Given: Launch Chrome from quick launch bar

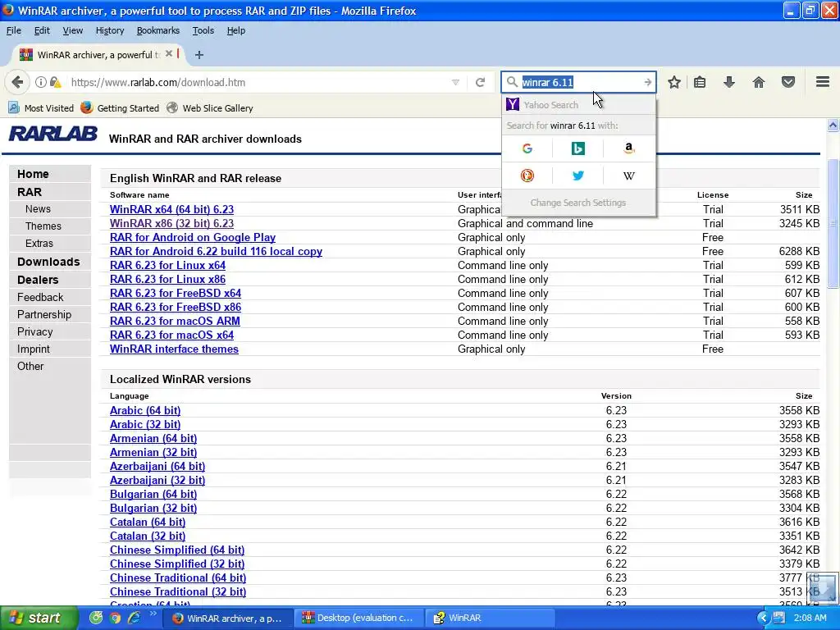Looking at the screenshot, I should [x=115, y=618].
